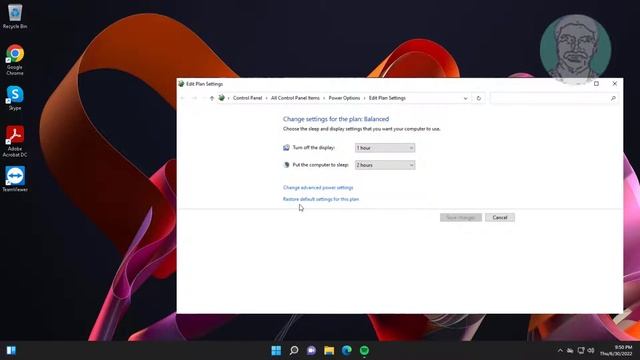The image size is (640, 360).
Task: Close the Edit Plan Settings window
Action: (x=615, y=84)
